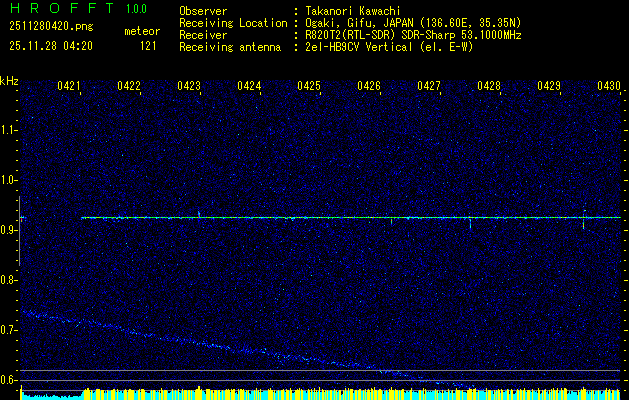Click the 0430 time marker
This screenshot has width=629, height=400.
pos(609,87)
